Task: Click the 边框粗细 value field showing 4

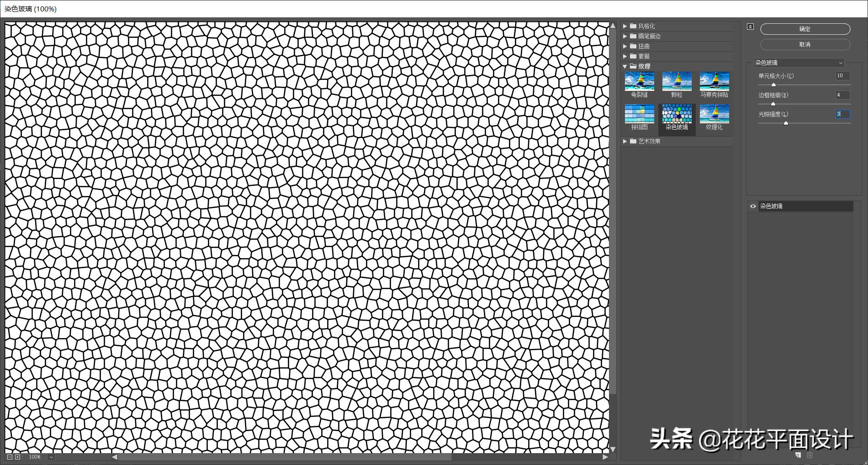Action: tap(842, 95)
